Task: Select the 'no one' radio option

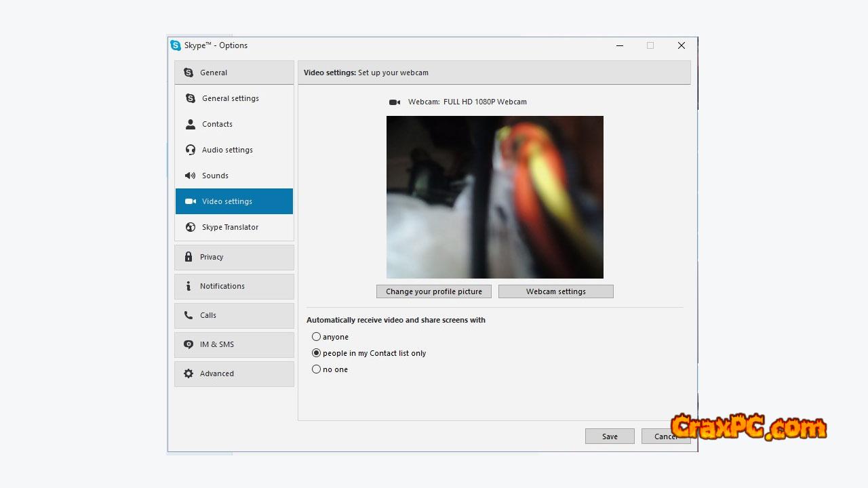Action: click(x=316, y=369)
